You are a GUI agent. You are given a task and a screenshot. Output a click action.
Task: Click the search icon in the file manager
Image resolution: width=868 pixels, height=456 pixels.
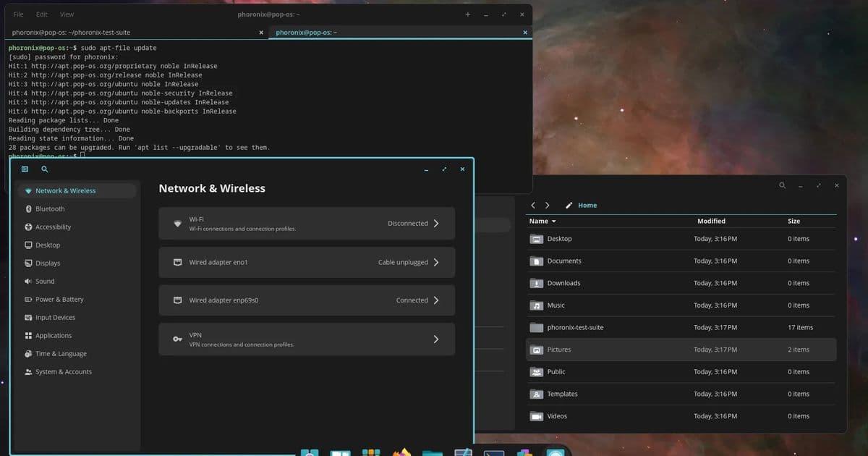click(782, 185)
